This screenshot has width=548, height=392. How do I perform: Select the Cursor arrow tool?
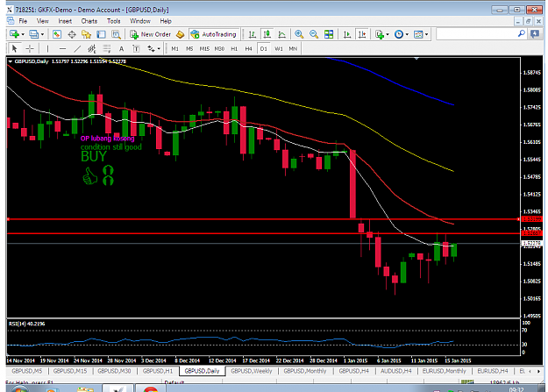tap(14, 48)
